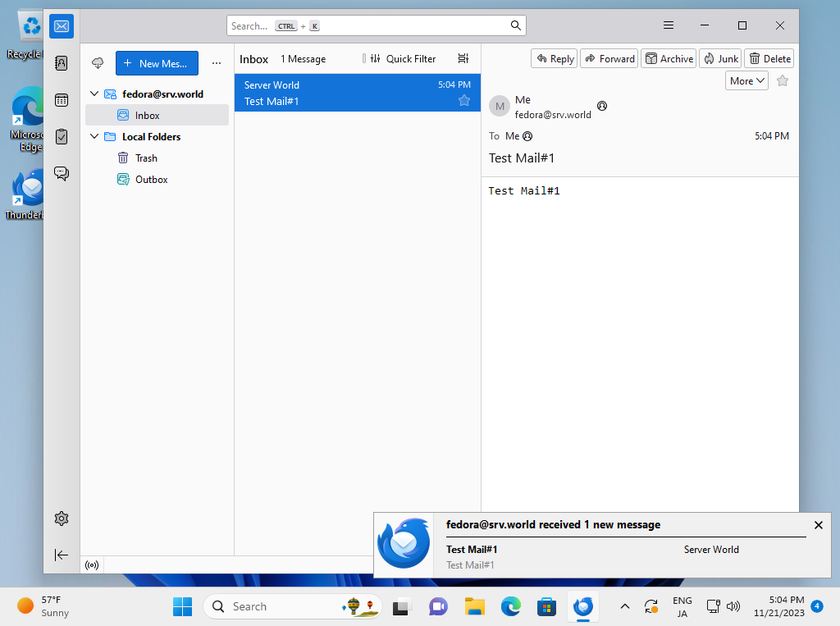Viewport: 840px width, 626px height.
Task: Forward the message
Action: pyautogui.click(x=609, y=58)
